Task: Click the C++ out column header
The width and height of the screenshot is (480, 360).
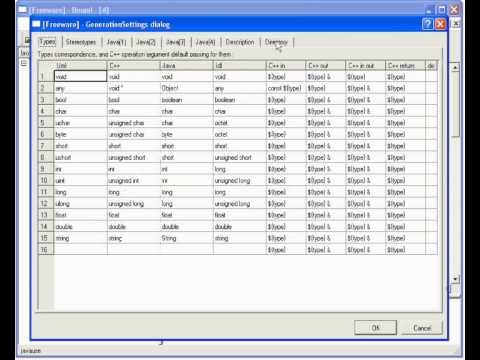Action: pyautogui.click(x=325, y=65)
